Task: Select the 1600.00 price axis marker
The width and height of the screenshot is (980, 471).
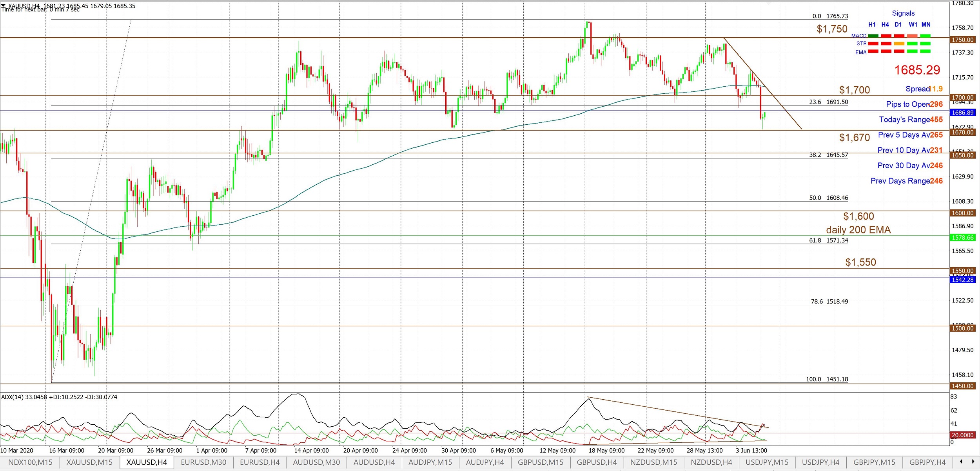Action: tap(963, 213)
